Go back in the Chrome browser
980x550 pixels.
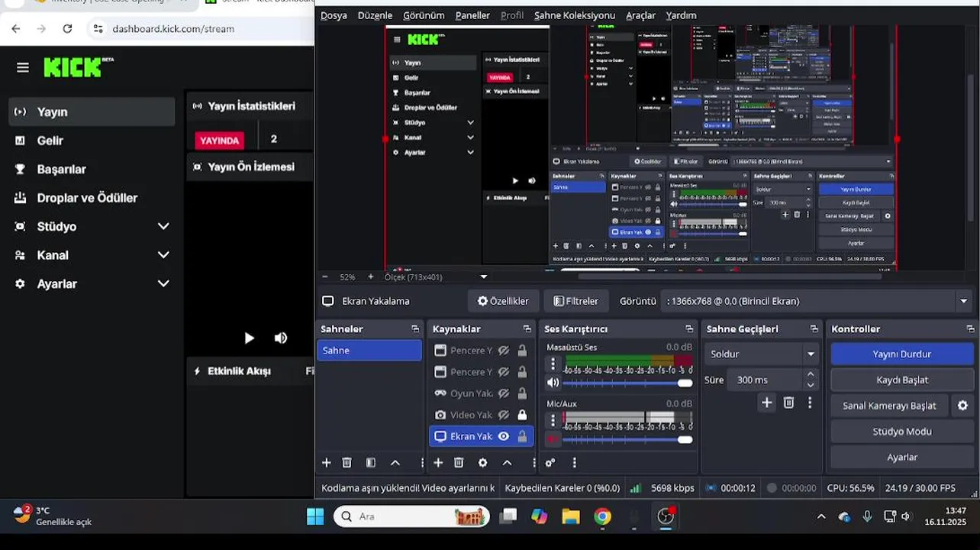tap(16, 28)
